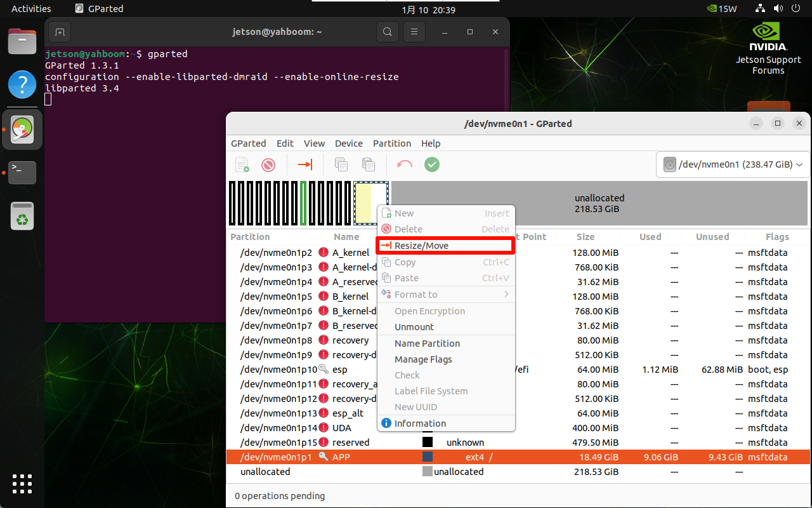This screenshot has width=812, height=508.
Task: Click the Copy partition toolbar icon
Action: point(341,164)
